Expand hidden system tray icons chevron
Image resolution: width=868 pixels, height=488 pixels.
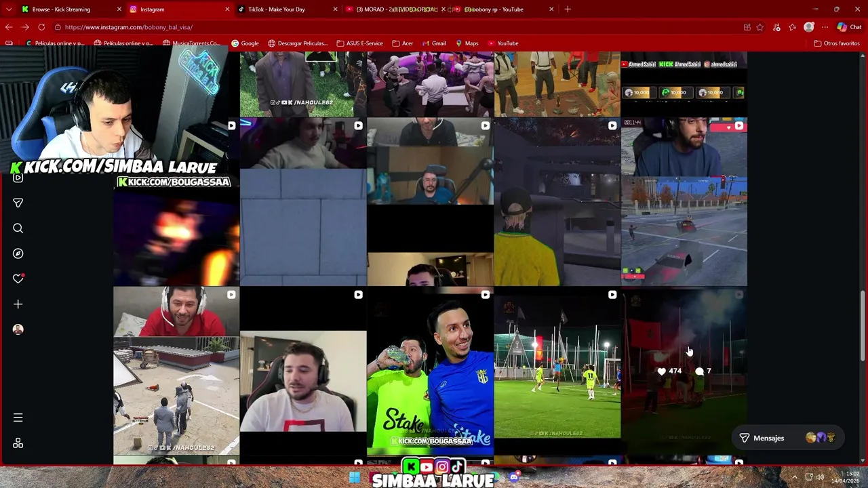coord(795,477)
